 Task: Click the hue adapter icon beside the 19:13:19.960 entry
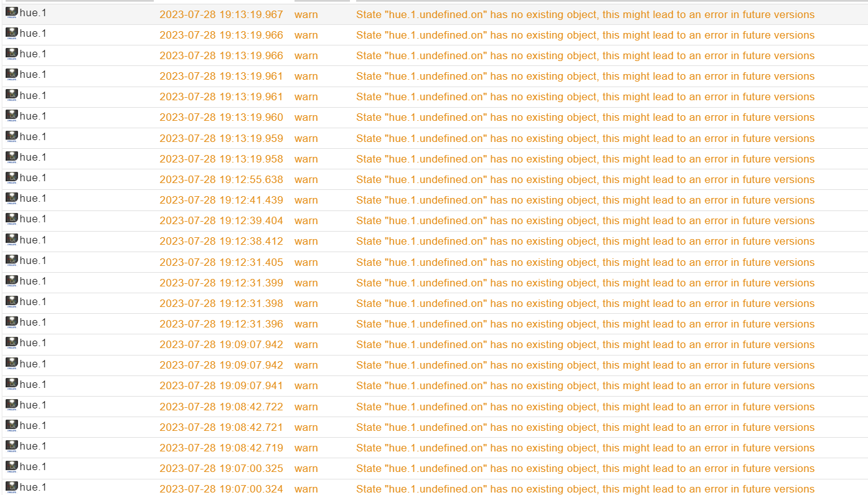pyautogui.click(x=12, y=116)
